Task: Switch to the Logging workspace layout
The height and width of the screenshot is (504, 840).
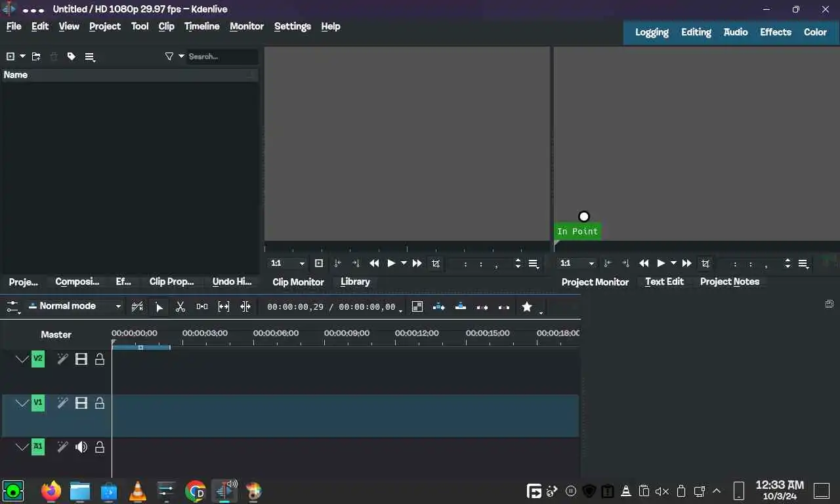Action: tap(652, 32)
